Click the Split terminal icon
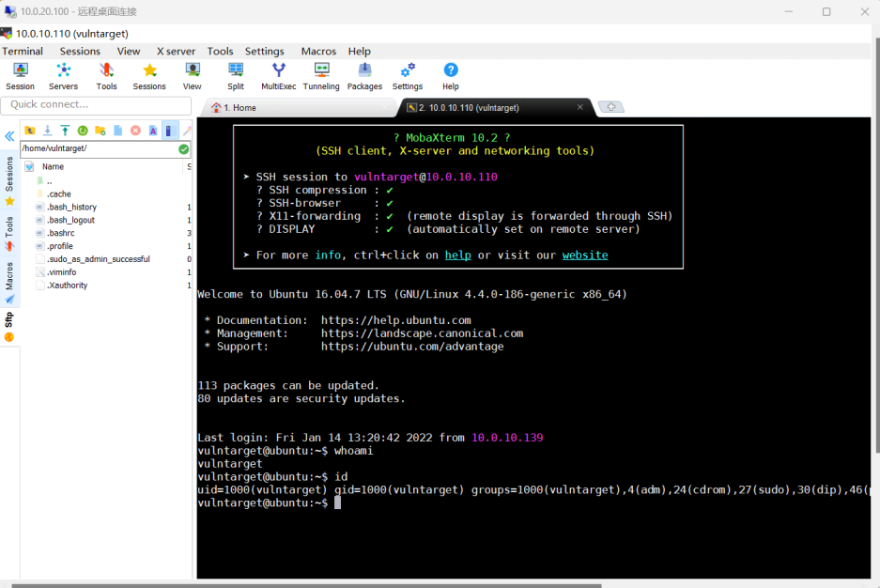 tap(236, 75)
